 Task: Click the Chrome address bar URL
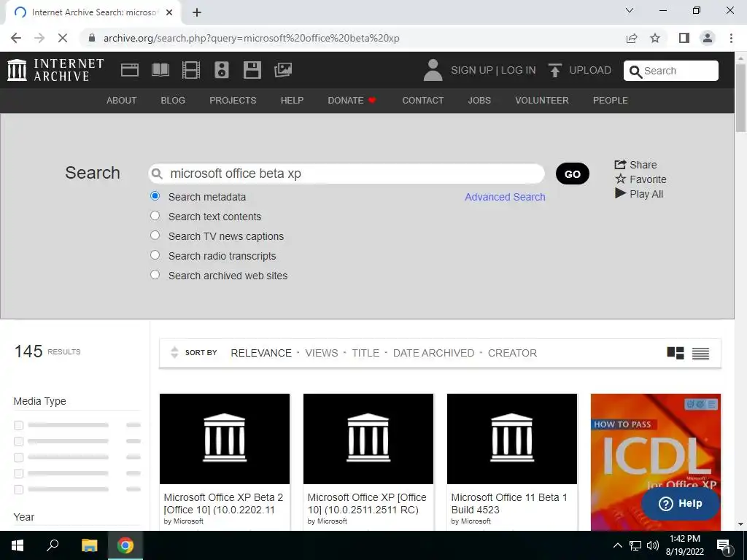tap(252, 38)
